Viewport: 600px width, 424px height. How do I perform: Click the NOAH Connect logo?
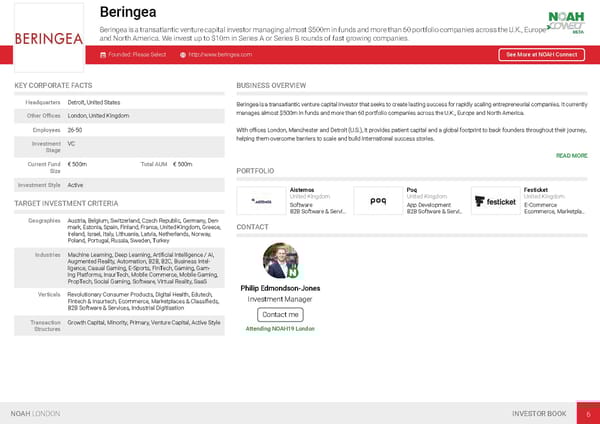[567, 23]
